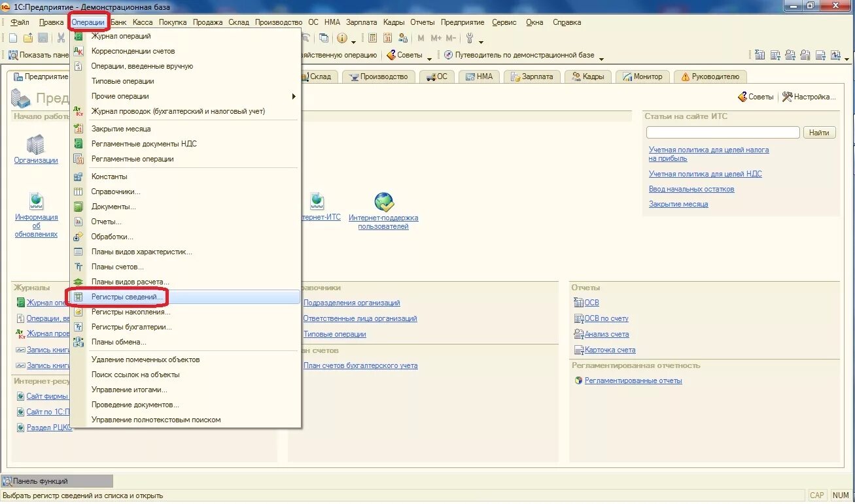Open the ОСВ по счету report link
The height and width of the screenshot is (504, 855).
tap(606, 318)
